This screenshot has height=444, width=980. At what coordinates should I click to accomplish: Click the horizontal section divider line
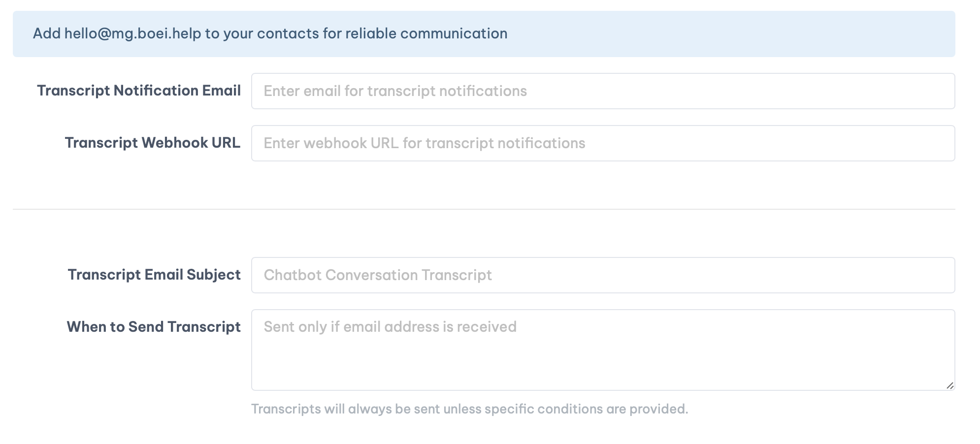(484, 209)
